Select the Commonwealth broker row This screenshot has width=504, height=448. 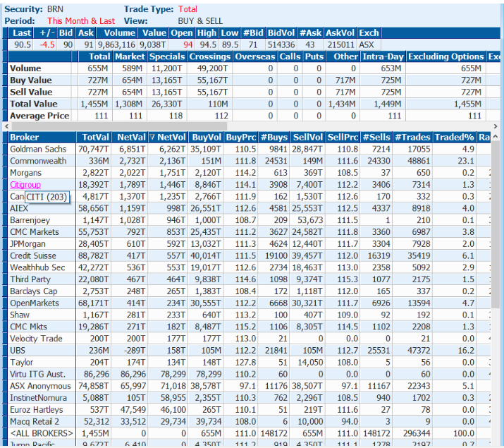coord(39,161)
